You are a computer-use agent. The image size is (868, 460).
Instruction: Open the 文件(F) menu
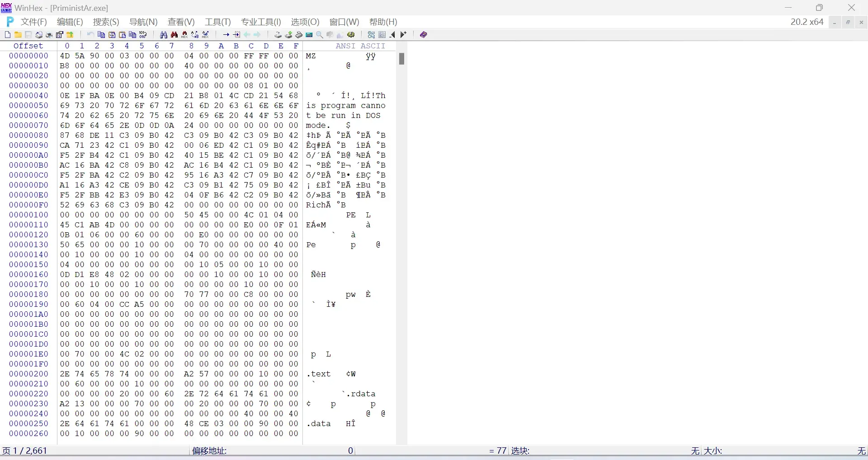click(x=34, y=22)
